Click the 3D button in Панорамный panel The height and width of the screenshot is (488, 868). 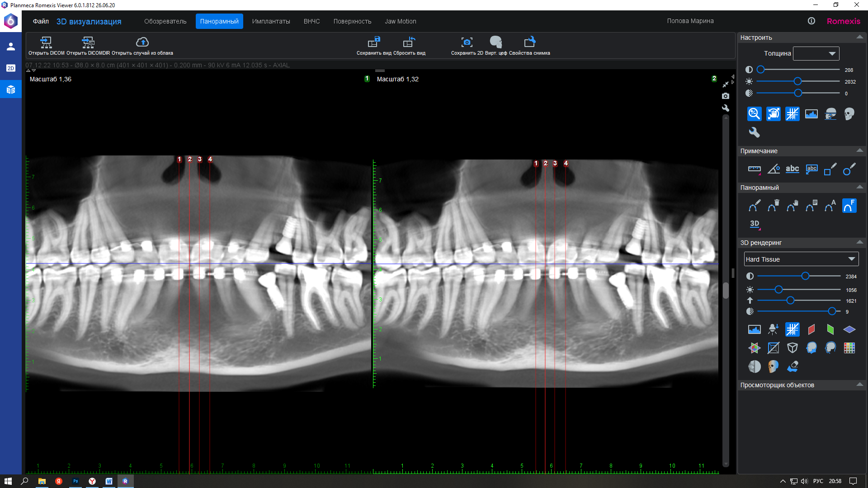click(754, 224)
